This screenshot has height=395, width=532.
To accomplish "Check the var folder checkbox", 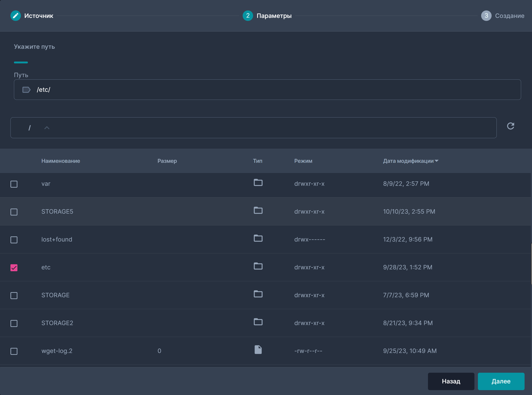I will click(14, 184).
